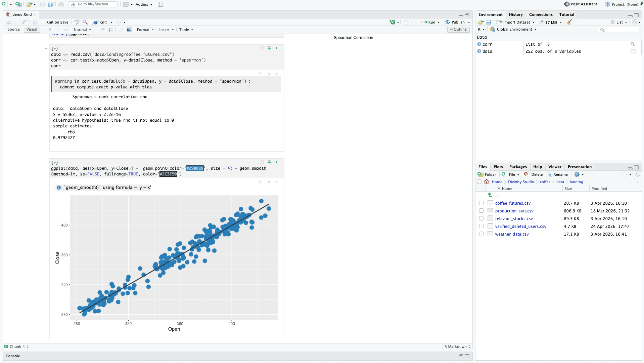The width and height of the screenshot is (644, 363).
Task: Run current chunk in ggplot block
Action: 276,162
